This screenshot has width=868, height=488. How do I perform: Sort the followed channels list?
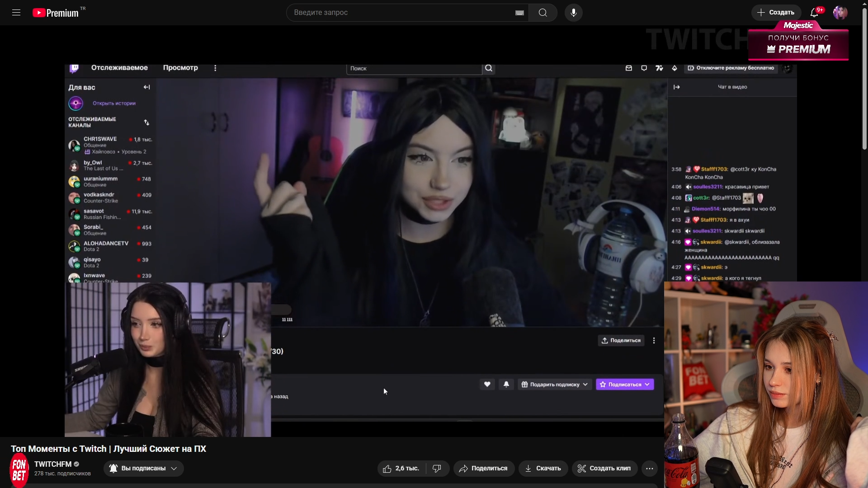click(146, 122)
